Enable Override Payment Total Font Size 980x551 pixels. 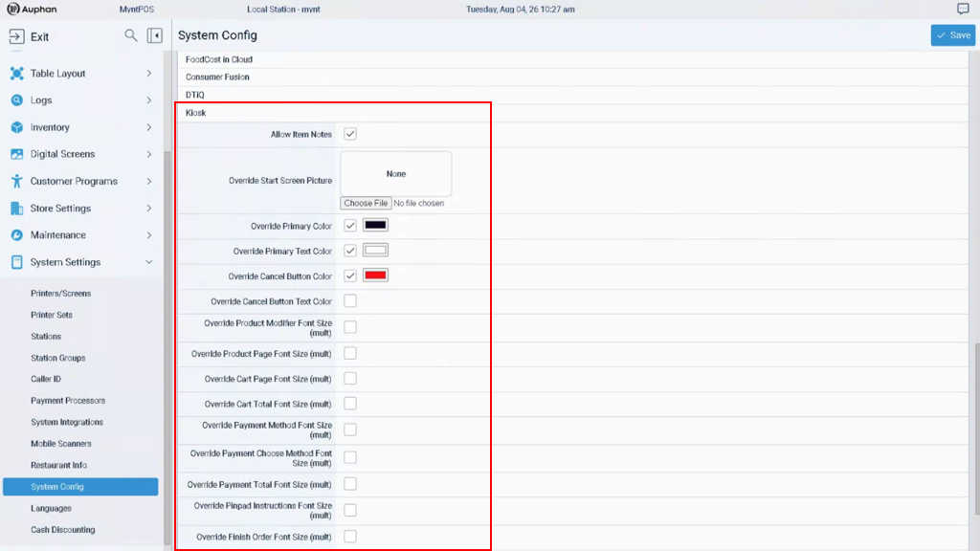pyautogui.click(x=350, y=484)
